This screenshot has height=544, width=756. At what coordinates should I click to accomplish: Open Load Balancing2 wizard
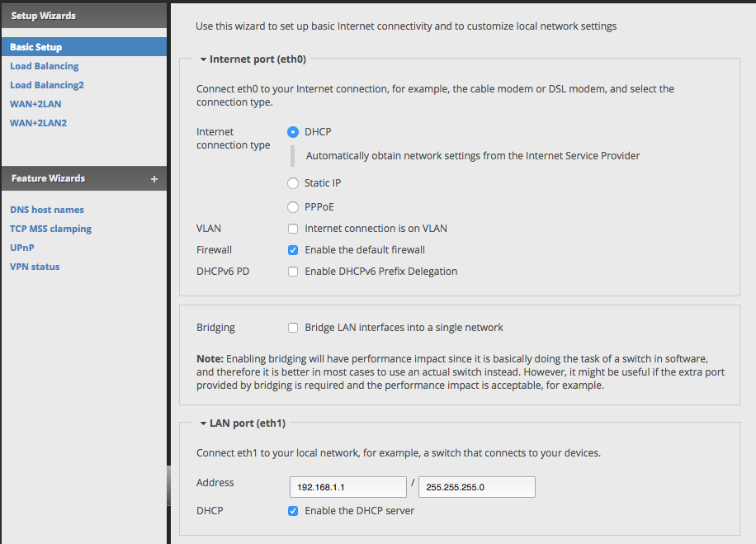click(x=47, y=85)
